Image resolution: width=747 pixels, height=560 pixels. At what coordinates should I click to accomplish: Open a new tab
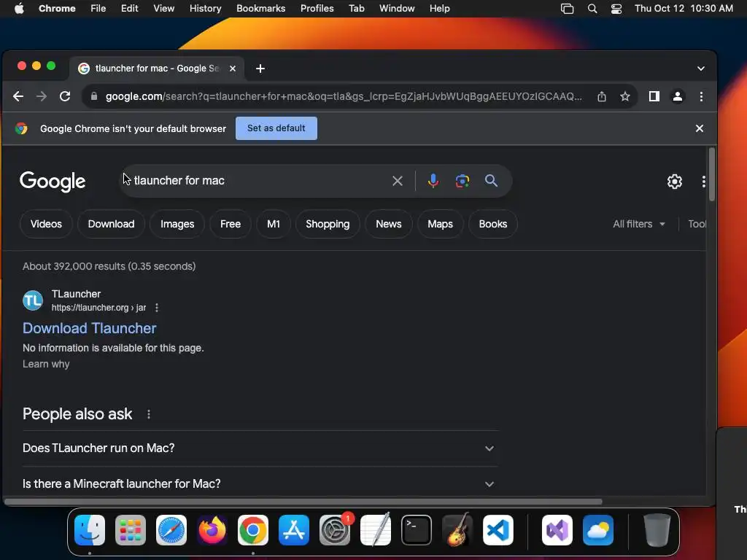pyautogui.click(x=260, y=69)
